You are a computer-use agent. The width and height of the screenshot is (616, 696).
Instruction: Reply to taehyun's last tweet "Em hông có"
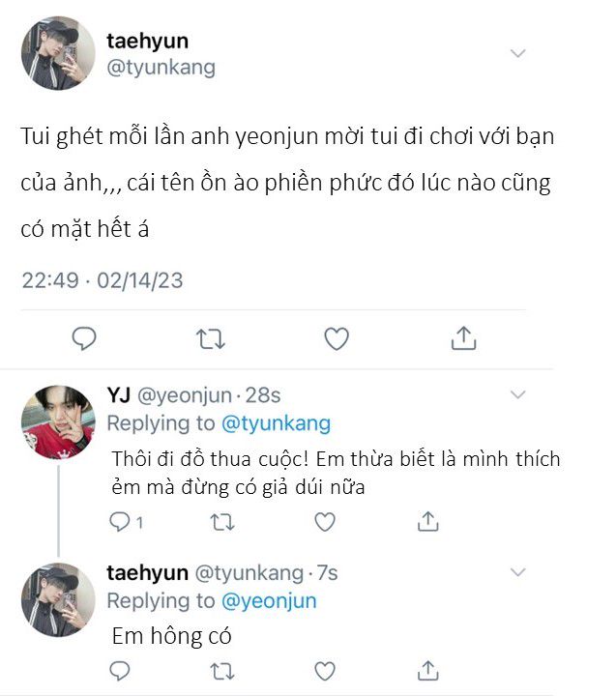coord(120,670)
